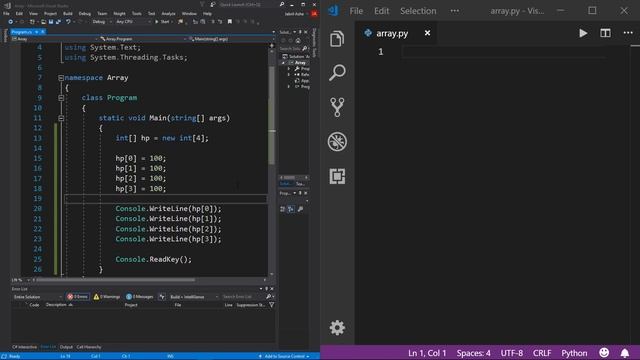Click Navigate Backward icon in Visual Studio toolbar
640x360 pixels.
click(11, 22)
